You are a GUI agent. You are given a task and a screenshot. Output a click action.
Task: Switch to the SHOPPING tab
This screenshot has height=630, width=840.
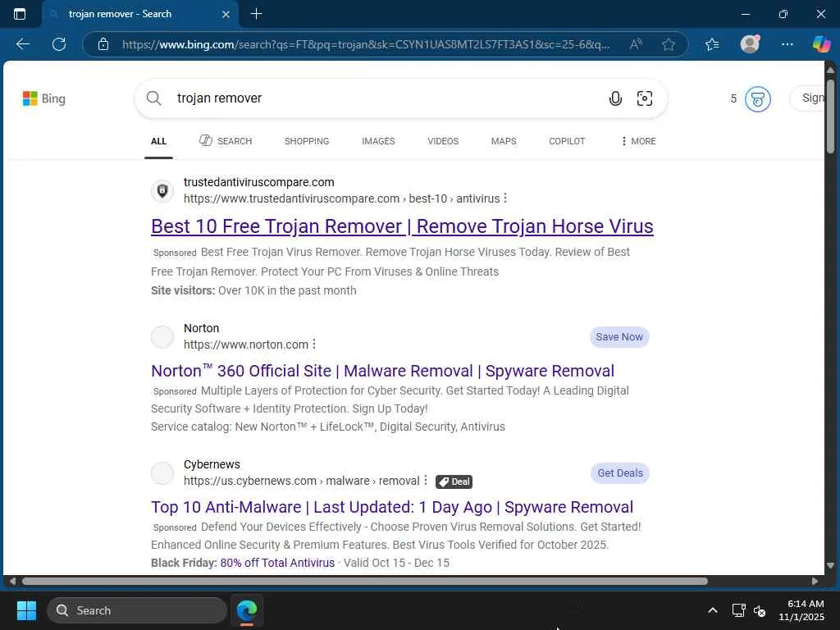coord(307,141)
